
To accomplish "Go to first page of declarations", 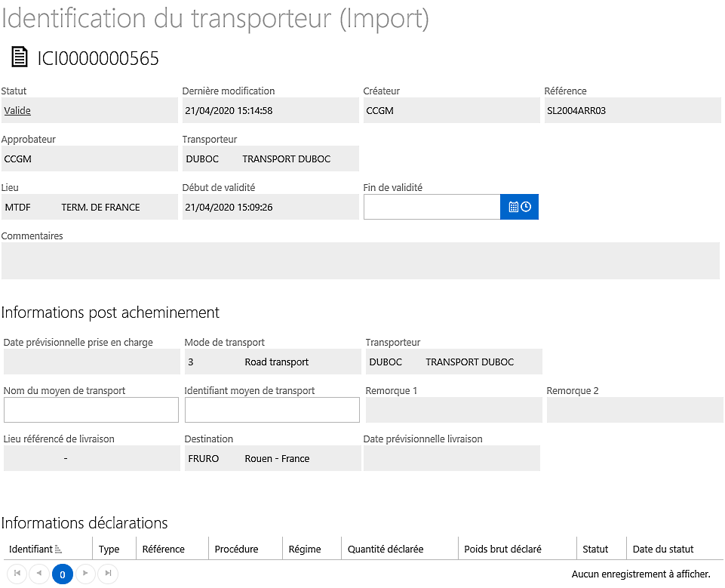I will (x=17, y=574).
